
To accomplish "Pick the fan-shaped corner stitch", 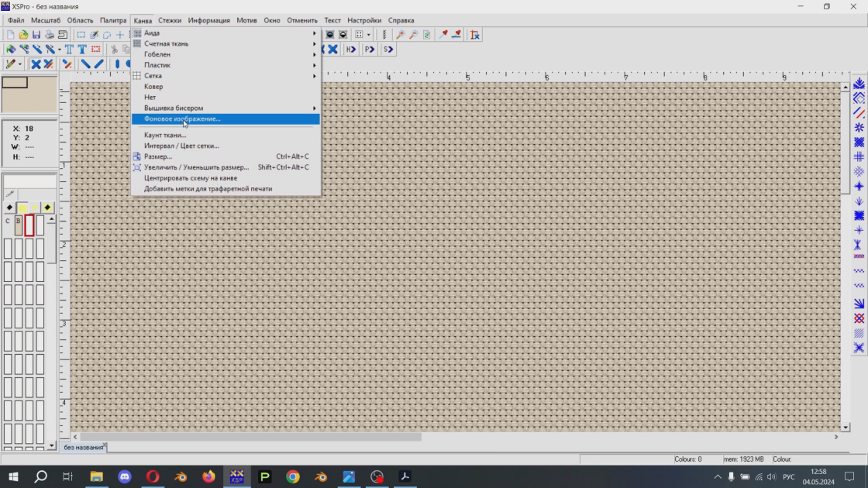I will pyautogui.click(x=859, y=303).
